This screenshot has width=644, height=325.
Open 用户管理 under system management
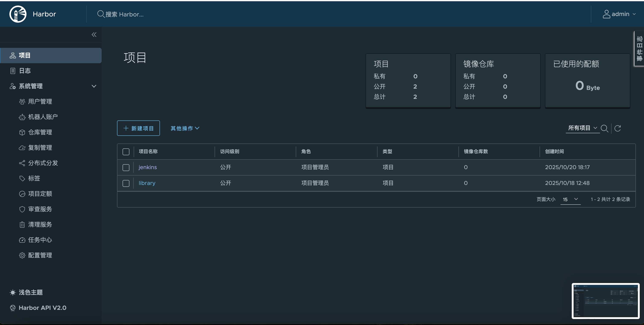40,101
